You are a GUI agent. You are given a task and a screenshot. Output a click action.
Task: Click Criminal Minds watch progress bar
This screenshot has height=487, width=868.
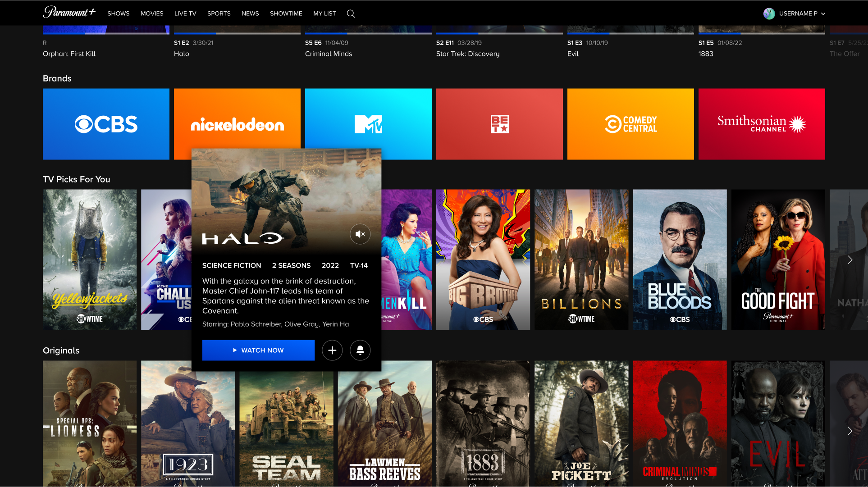(368, 33)
